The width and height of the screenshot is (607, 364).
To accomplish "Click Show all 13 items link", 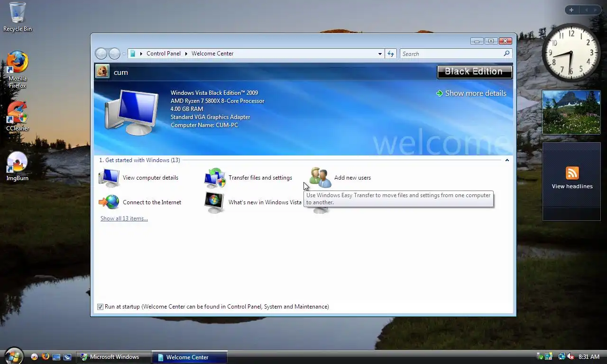I will click(x=124, y=218).
